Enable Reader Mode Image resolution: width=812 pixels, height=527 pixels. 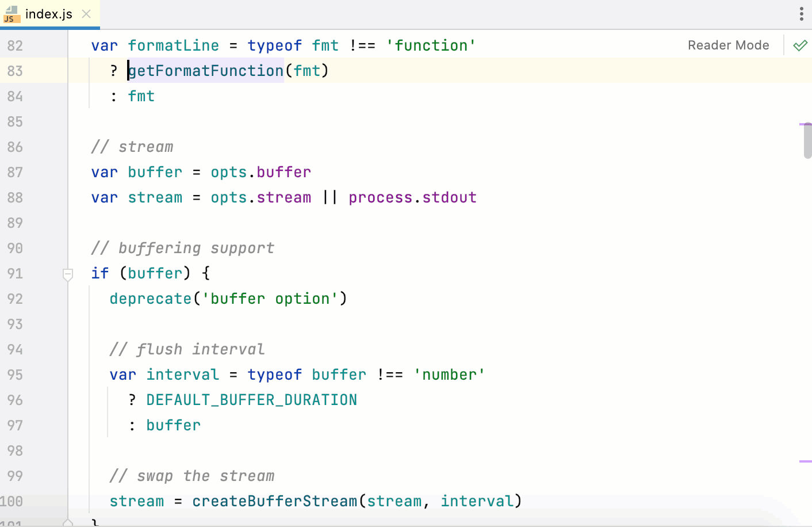tap(728, 45)
